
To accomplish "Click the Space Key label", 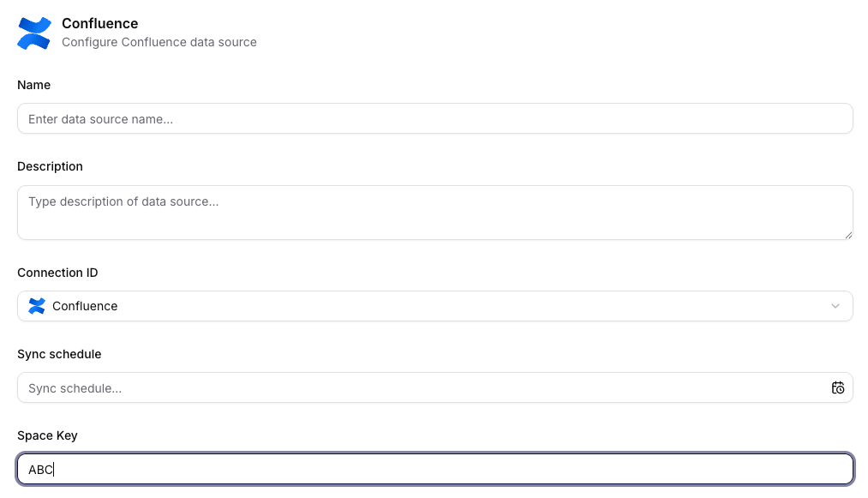I will [x=47, y=435].
